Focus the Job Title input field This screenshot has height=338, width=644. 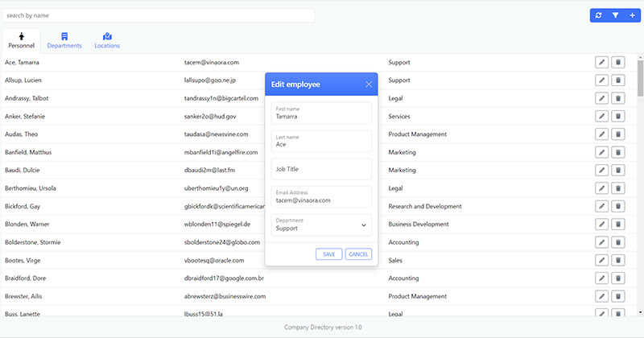click(x=322, y=169)
